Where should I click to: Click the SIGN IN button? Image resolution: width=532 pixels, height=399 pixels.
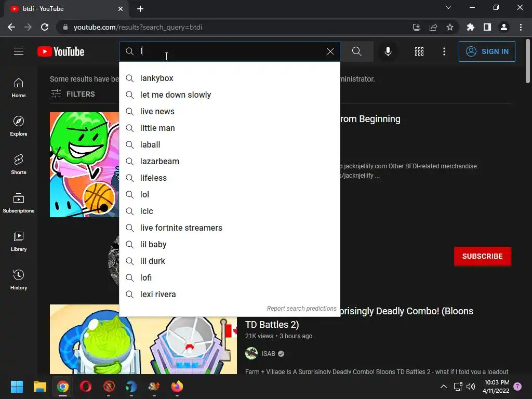pos(487,51)
